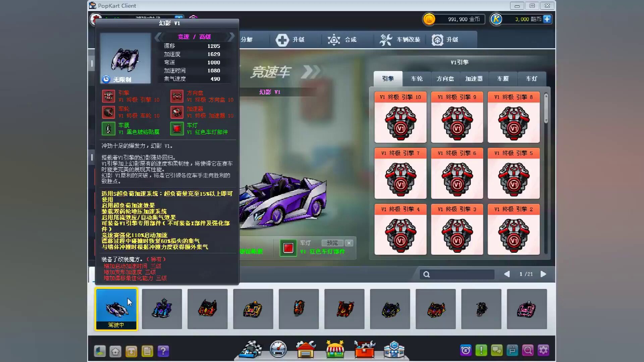The height and width of the screenshot is (362, 644).
Task: Go back a page using the left arrow near 1/21
Action: (507, 274)
